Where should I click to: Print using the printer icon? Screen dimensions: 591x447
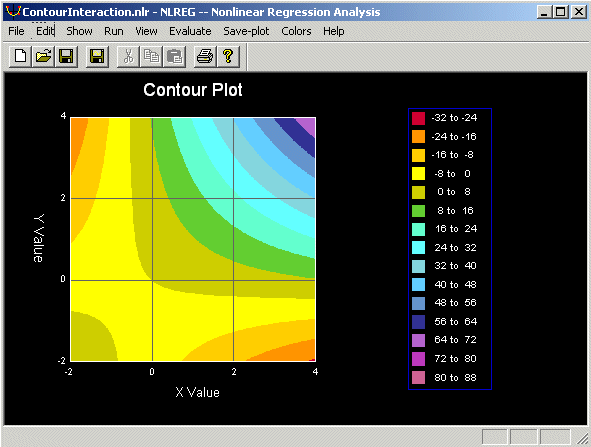[x=205, y=57]
